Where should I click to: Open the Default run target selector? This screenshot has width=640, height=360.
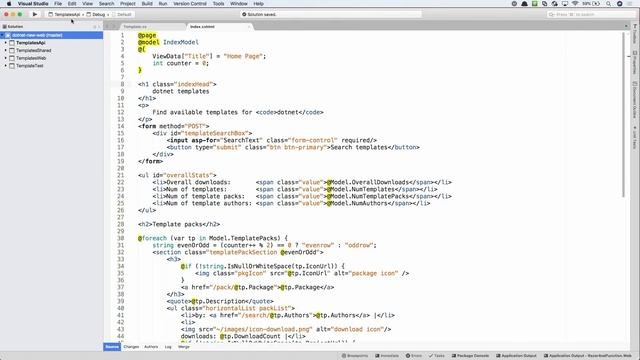coord(122,14)
